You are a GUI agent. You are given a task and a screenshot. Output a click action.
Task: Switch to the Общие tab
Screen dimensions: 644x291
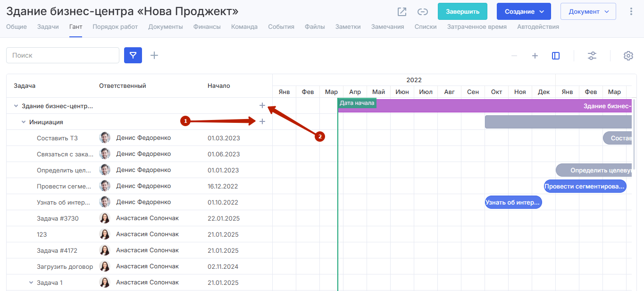(17, 27)
